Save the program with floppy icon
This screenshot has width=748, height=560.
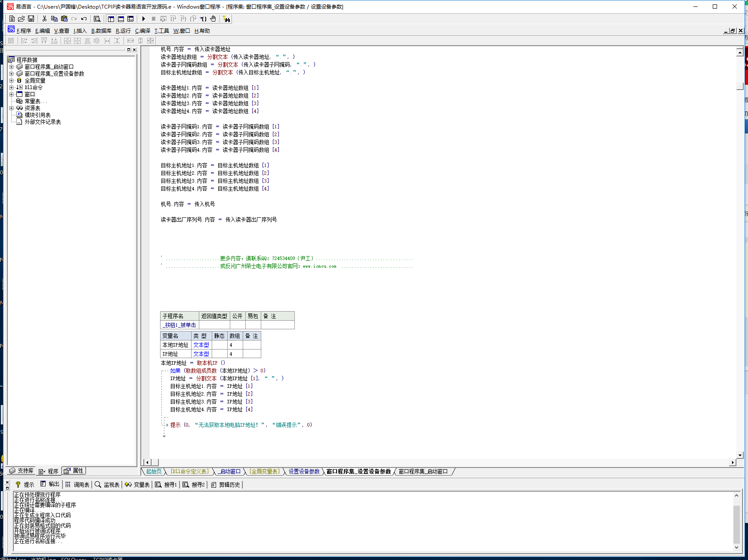[31, 19]
